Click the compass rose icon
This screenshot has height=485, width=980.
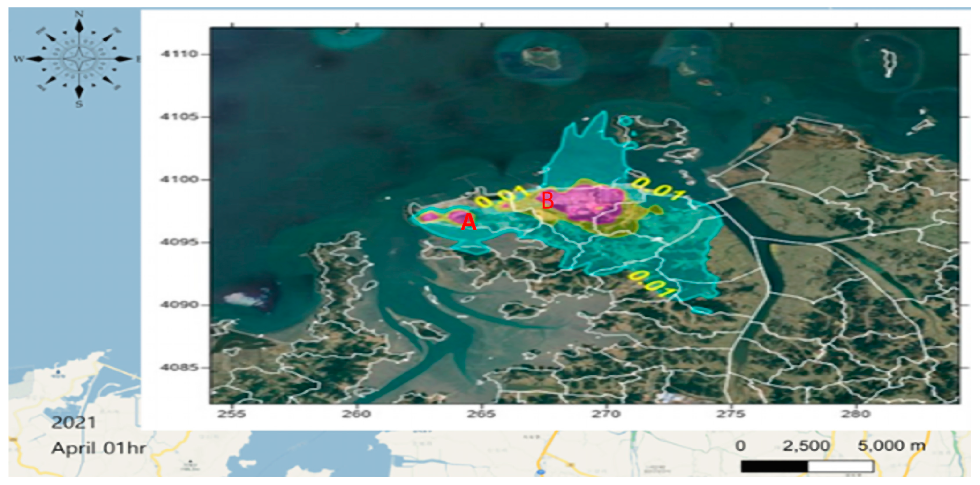pos(79,59)
